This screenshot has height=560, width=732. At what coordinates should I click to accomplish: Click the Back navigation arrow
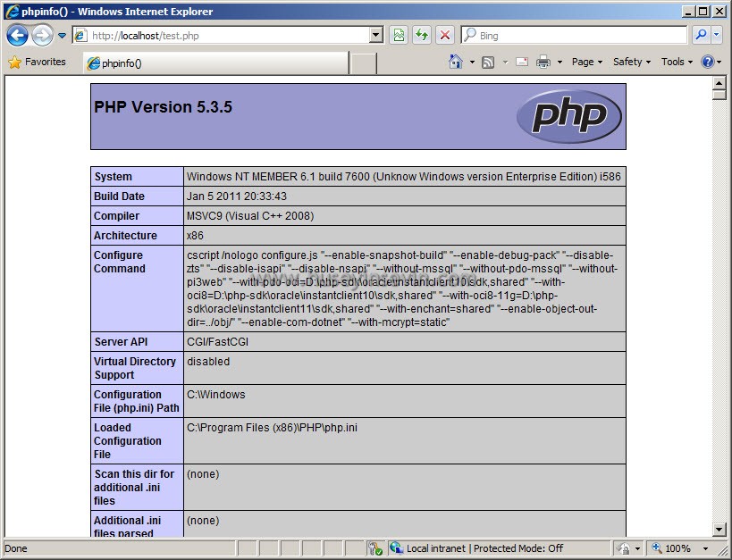pos(17,36)
